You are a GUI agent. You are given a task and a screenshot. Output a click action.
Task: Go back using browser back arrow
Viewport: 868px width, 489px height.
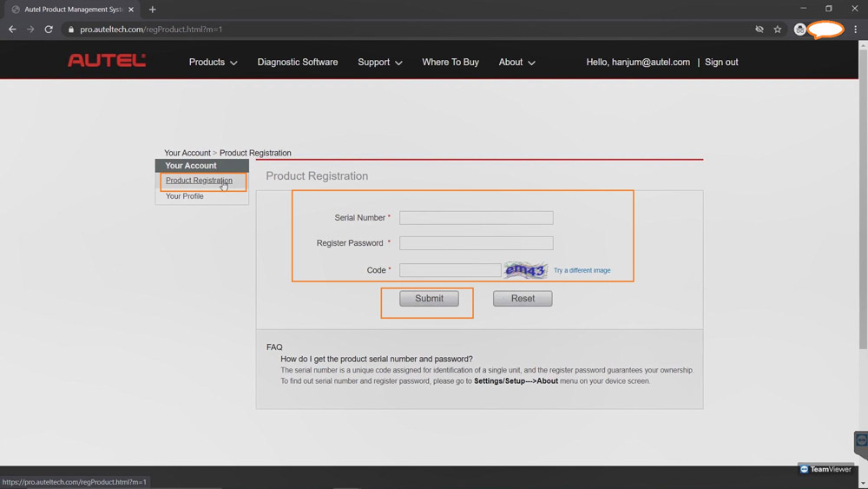coord(12,30)
